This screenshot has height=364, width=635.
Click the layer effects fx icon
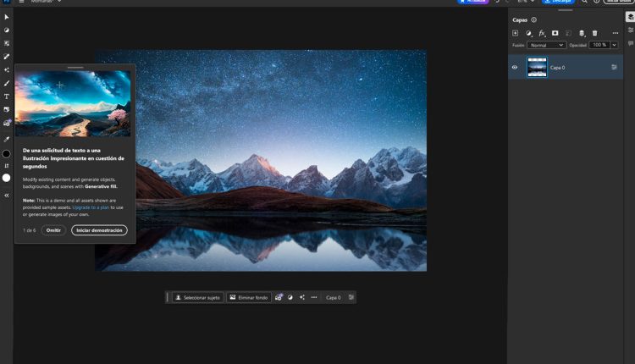pos(542,33)
